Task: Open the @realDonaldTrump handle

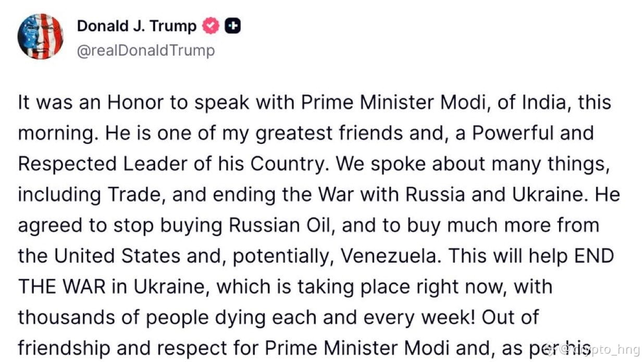Action: (x=145, y=51)
